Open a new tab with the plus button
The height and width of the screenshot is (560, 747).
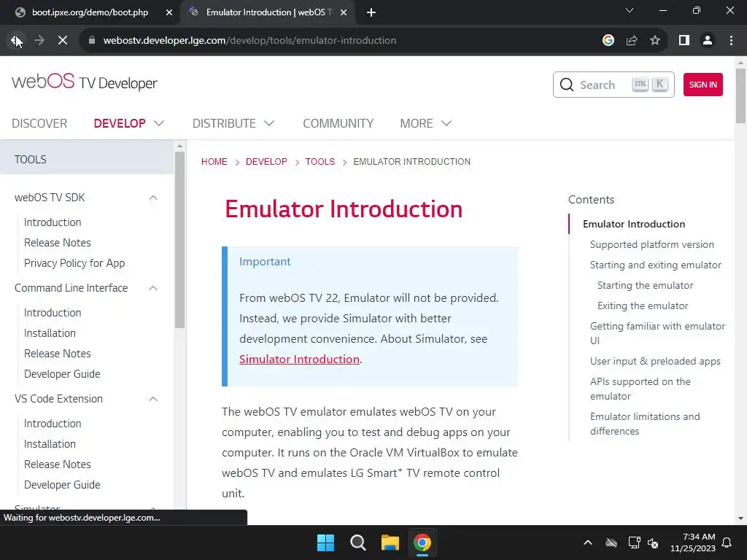tap(371, 12)
